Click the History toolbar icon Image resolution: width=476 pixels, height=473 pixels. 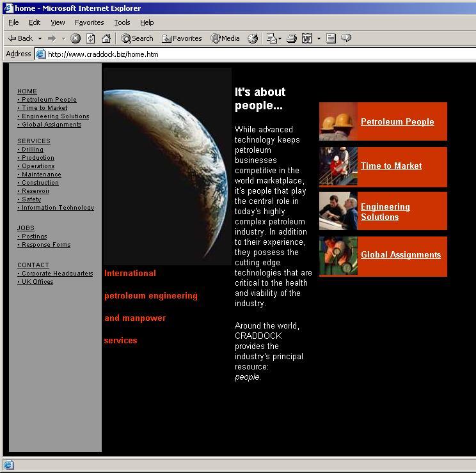point(253,38)
